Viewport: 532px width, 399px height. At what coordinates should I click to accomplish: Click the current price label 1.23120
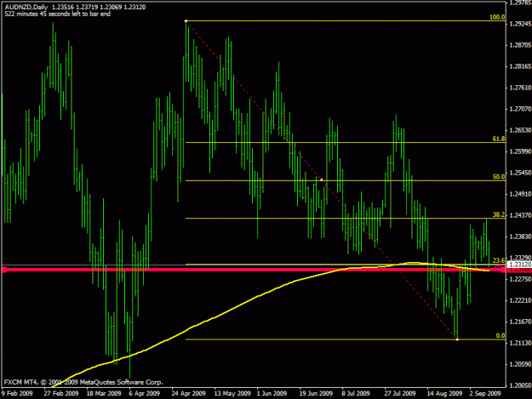(519, 265)
